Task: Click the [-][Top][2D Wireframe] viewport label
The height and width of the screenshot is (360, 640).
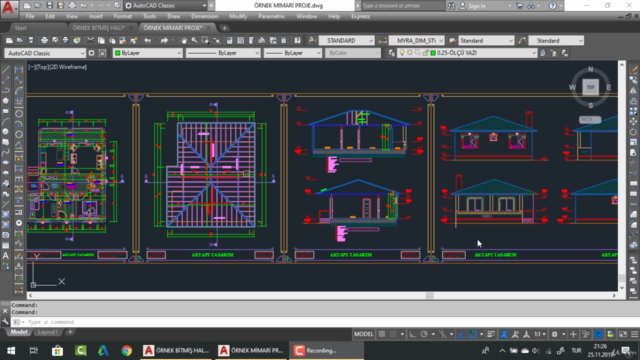Action: pos(58,67)
